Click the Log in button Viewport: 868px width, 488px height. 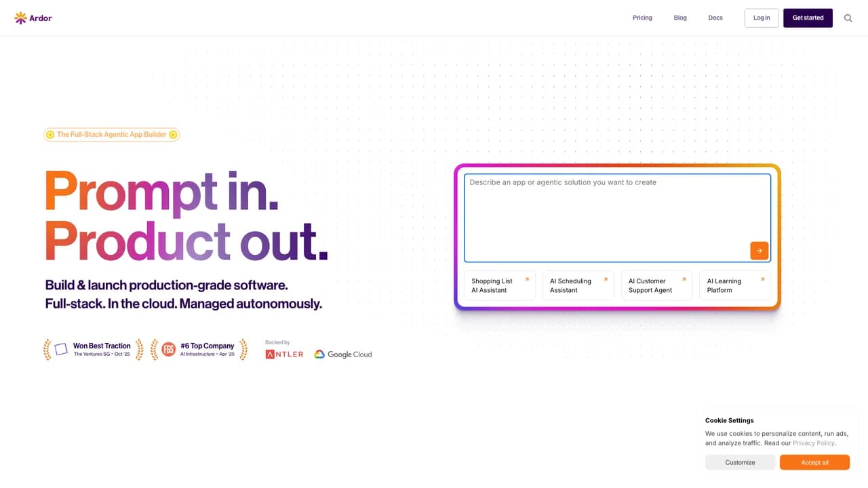point(762,18)
